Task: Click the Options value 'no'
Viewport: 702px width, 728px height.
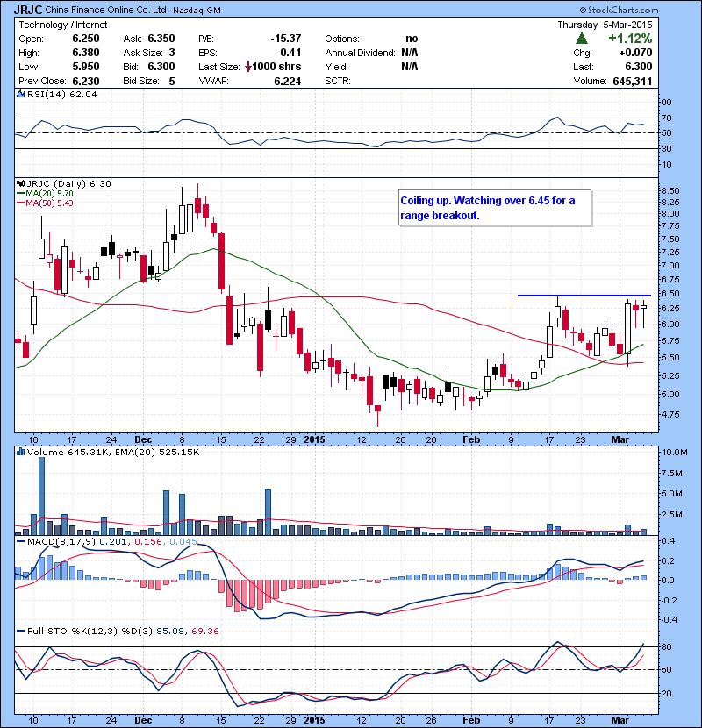Action: 412,39
